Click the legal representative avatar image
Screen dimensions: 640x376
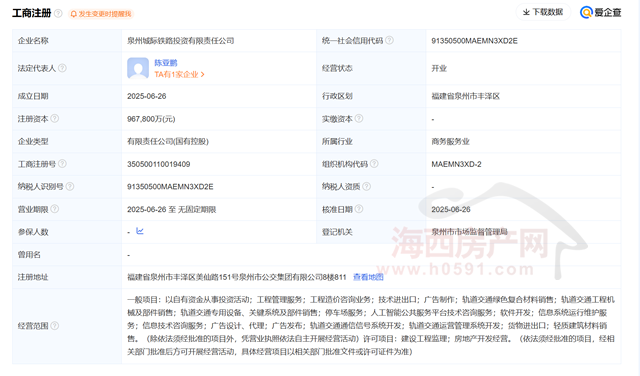click(x=138, y=68)
